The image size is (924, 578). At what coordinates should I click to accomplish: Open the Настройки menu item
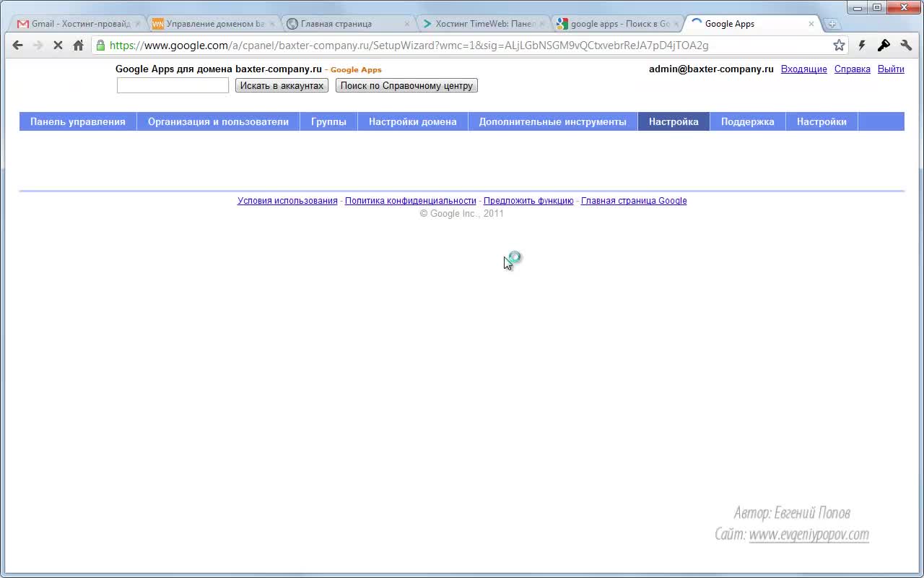[x=821, y=121]
